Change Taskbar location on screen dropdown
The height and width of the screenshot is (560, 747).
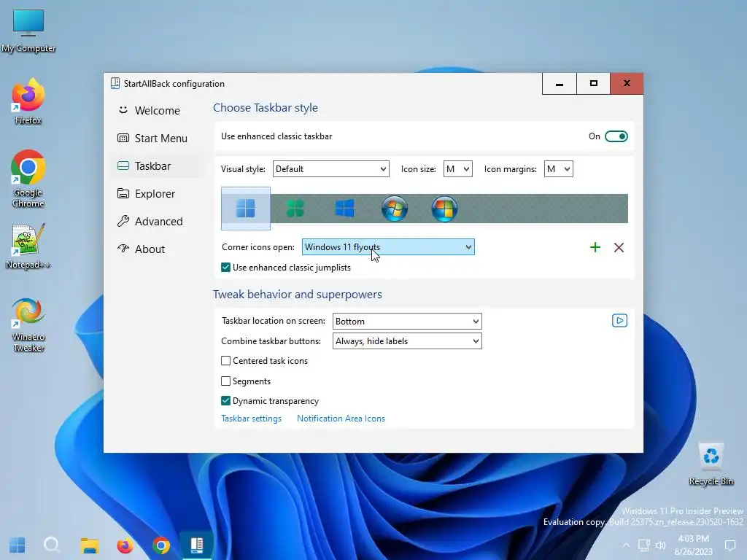point(407,322)
